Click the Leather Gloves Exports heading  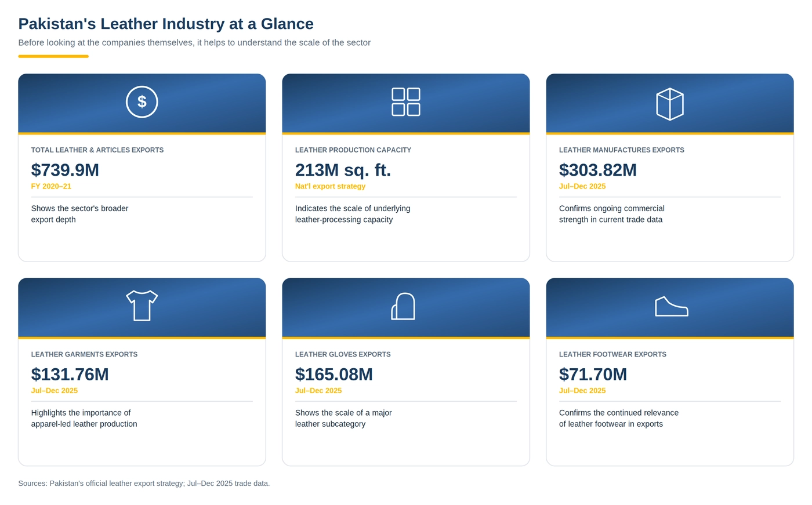pos(343,354)
